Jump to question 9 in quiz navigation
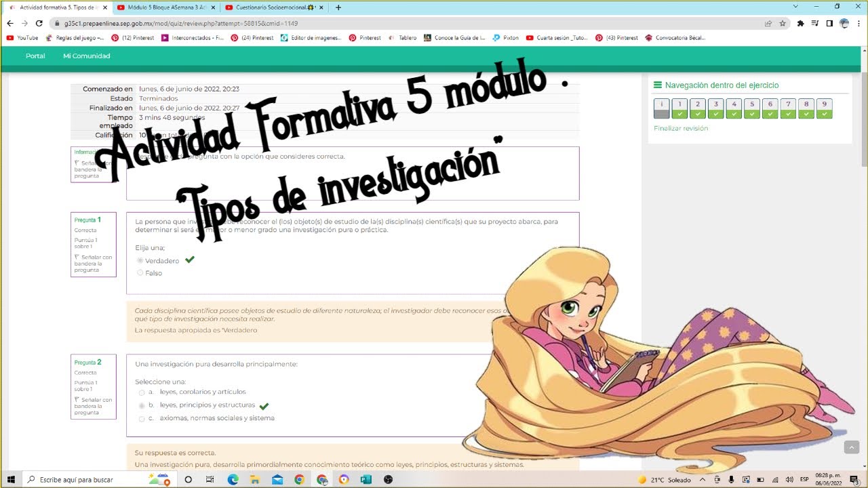Viewport: 868px width, 488px height. click(824, 108)
